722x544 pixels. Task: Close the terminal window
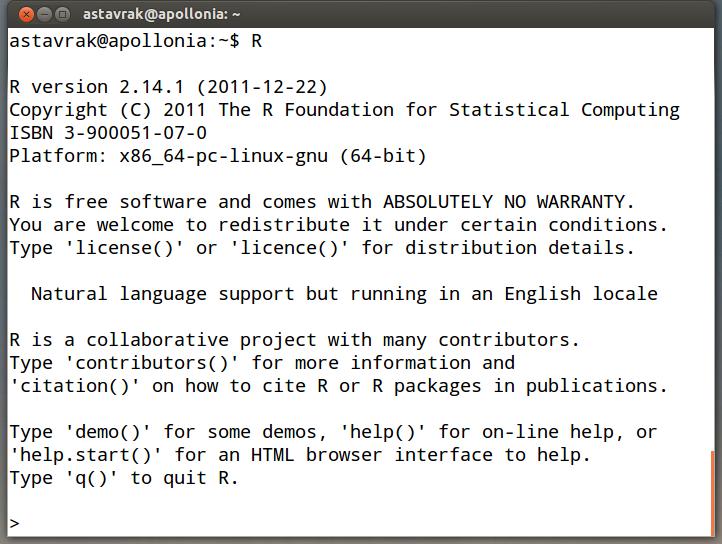[26, 15]
